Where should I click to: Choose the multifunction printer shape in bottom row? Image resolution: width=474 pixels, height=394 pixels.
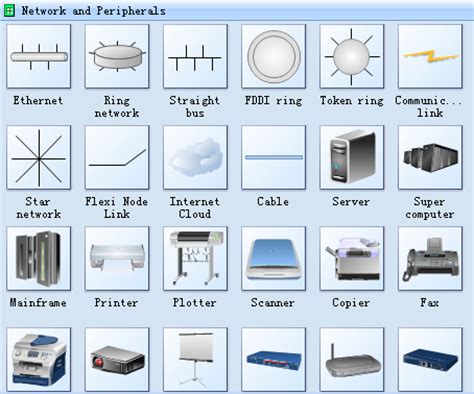(39, 360)
